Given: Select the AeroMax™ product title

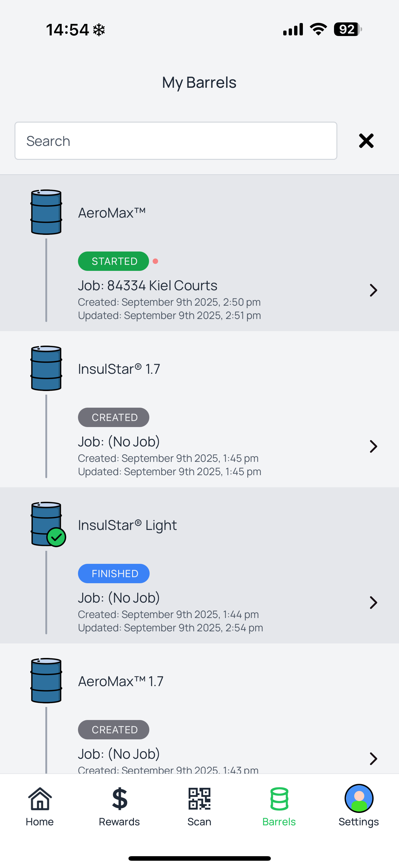Looking at the screenshot, I should click(112, 213).
